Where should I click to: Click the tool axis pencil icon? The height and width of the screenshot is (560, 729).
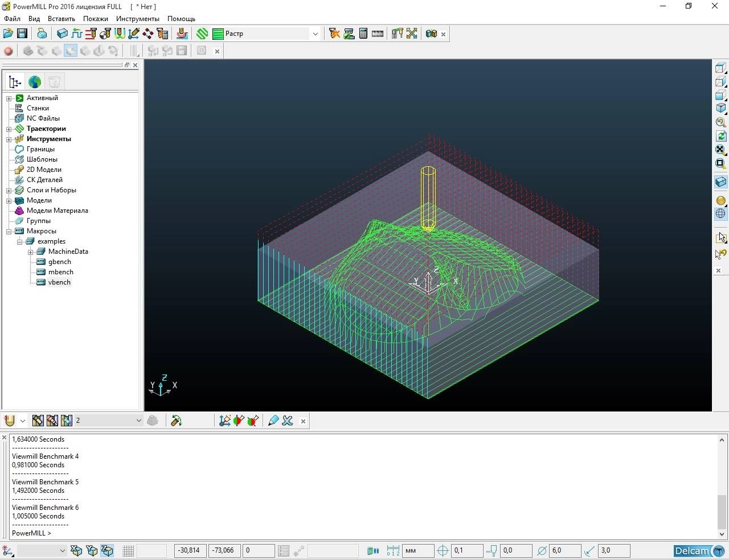point(134,34)
